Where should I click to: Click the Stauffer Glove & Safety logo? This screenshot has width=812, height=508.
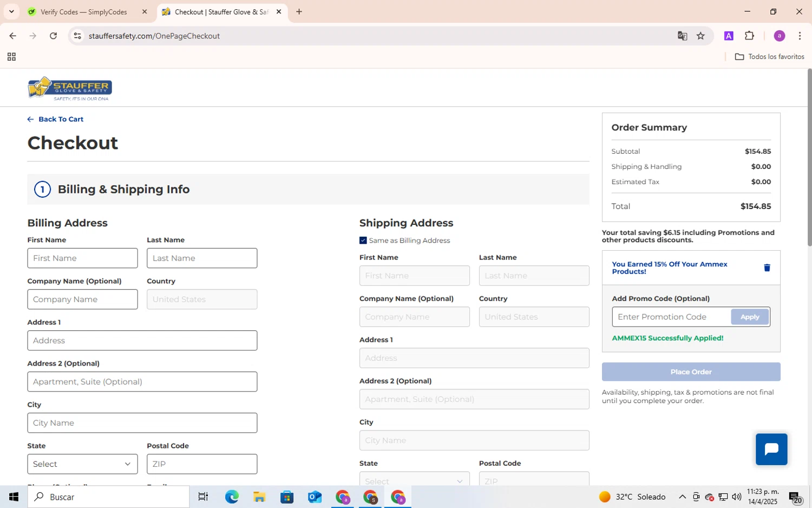click(x=70, y=88)
